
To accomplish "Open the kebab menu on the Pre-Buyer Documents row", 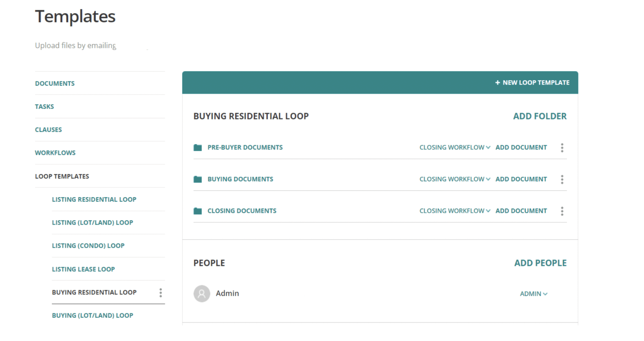I will tap(562, 147).
